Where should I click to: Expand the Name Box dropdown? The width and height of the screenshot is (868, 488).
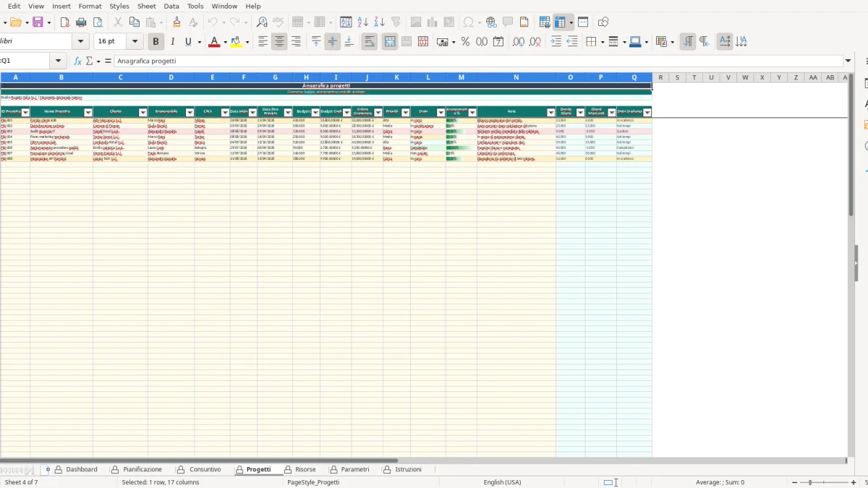click(59, 61)
